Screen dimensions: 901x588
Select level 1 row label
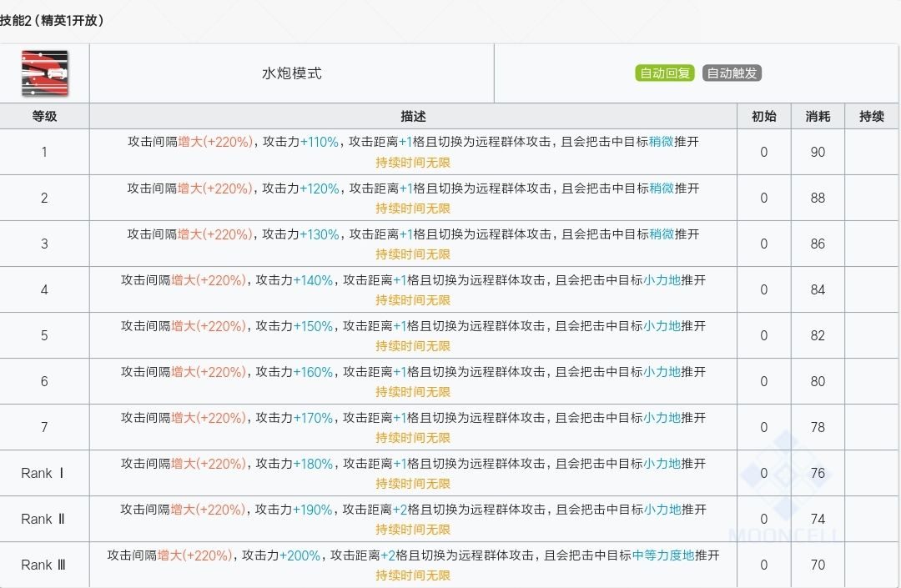pyautogui.click(x=44, y=152)
